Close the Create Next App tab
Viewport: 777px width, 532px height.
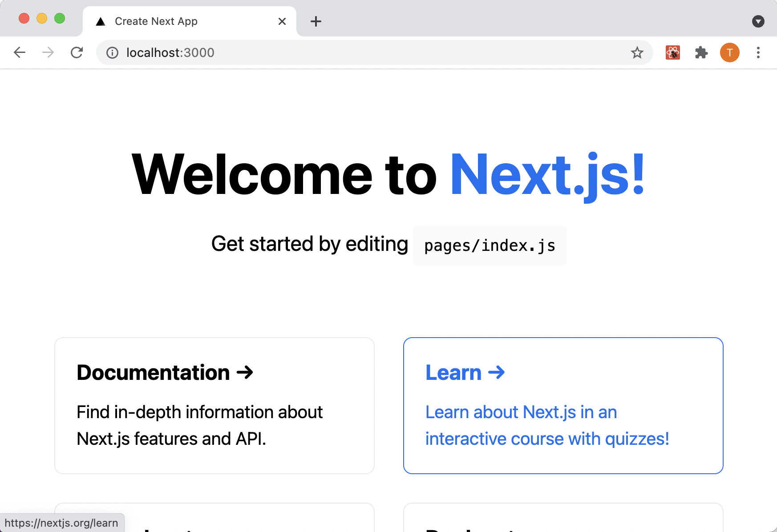point(282,21)
